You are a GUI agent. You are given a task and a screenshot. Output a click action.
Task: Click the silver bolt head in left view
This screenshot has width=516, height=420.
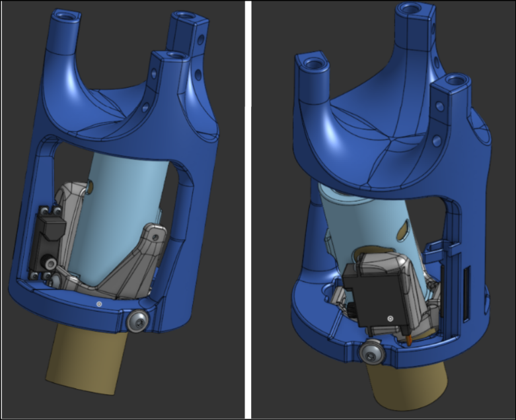tap(139, 320)
